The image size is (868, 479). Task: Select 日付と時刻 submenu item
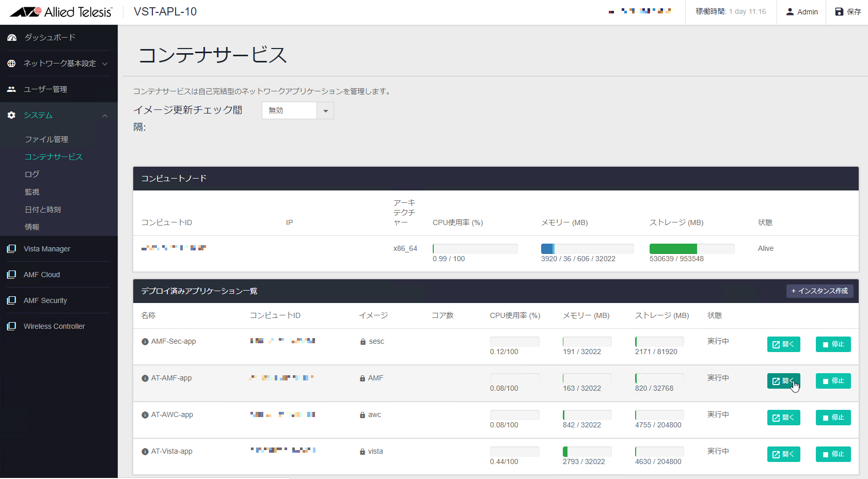pyautogui.click(x=43, y=210)
